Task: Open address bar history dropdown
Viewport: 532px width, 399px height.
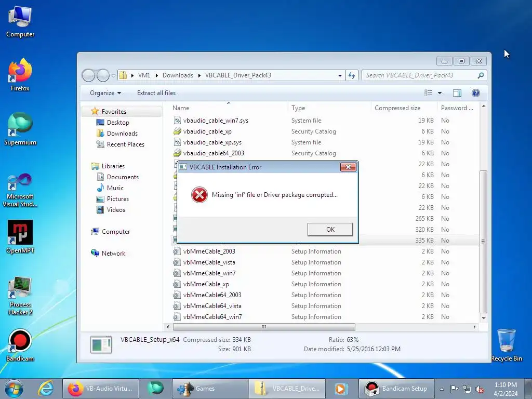Action: click(340, 76)
